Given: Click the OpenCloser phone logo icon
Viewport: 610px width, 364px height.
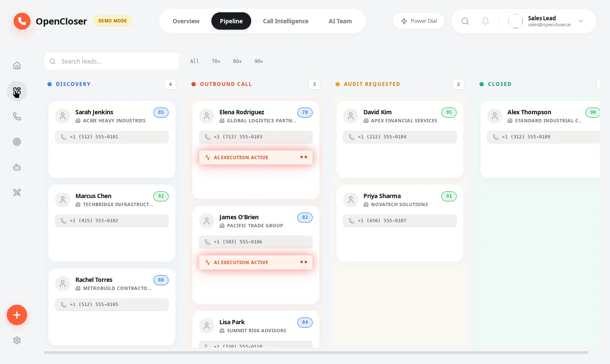Looking at the screenshot, I should 22,21.
